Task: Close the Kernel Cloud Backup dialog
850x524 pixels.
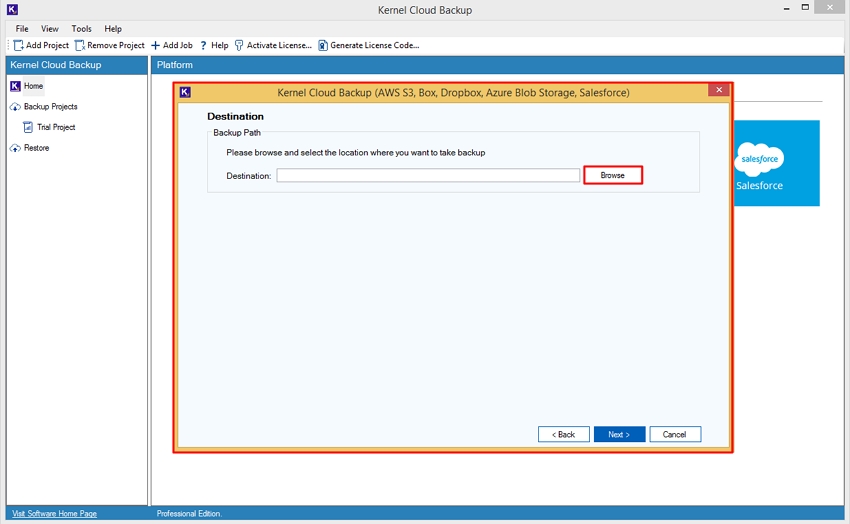Action: tap(719, 90)
